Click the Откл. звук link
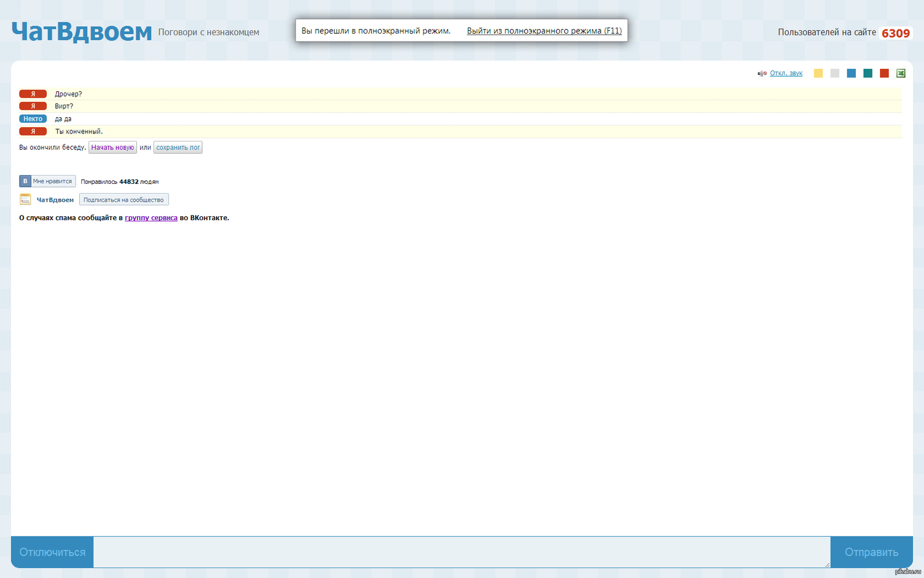This screenshot has height=578, width=924. pyautogui.click(x=786, y=73)
